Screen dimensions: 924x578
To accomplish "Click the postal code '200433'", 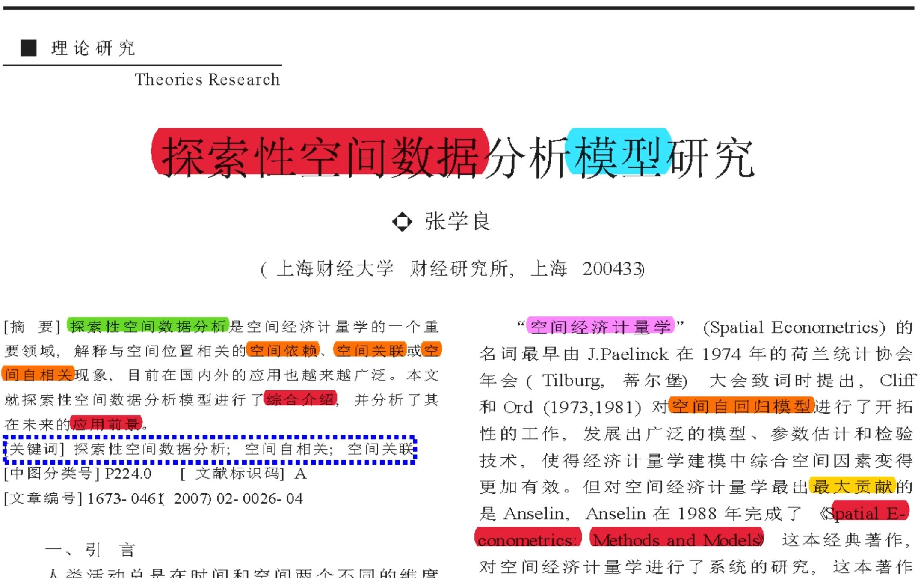I will click(x=612, y=269).
